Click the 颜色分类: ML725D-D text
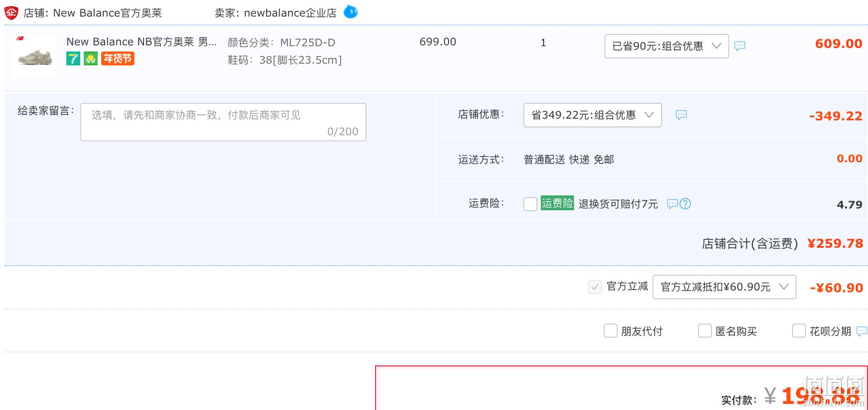 (x=281, y=43)
